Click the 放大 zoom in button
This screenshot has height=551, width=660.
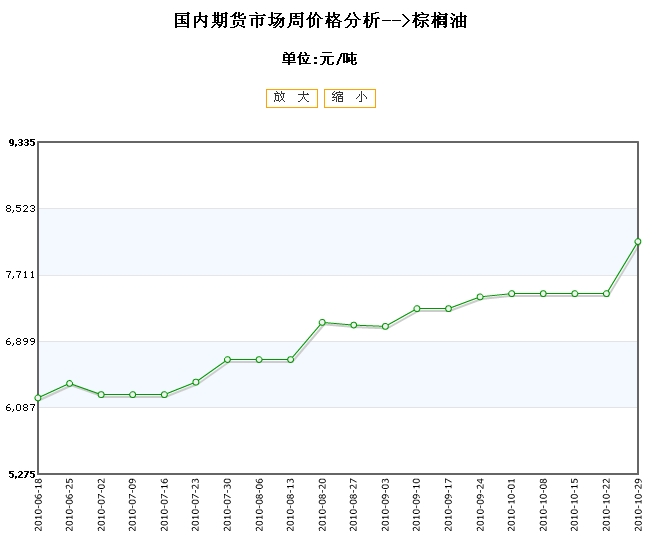291,98
